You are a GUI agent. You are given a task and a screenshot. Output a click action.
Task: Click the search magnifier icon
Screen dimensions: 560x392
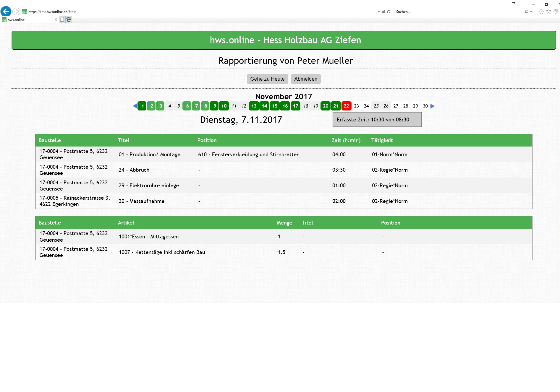[526, 12]
